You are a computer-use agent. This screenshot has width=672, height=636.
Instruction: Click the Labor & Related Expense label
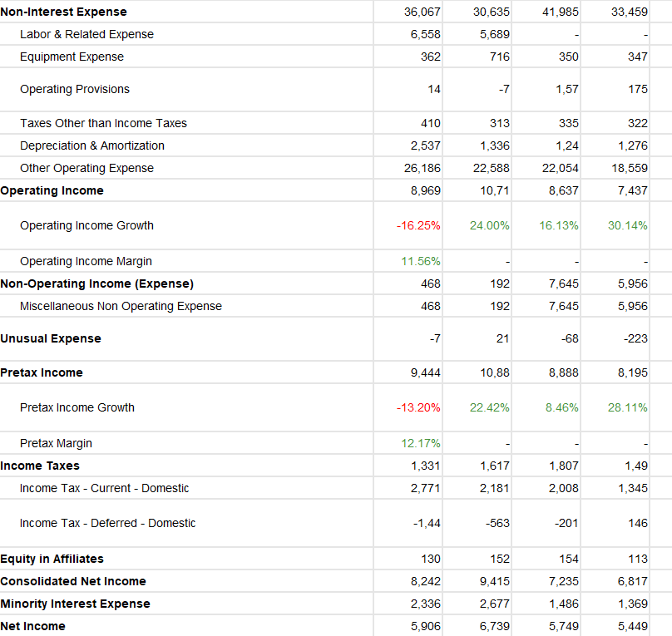click(86, 34)
